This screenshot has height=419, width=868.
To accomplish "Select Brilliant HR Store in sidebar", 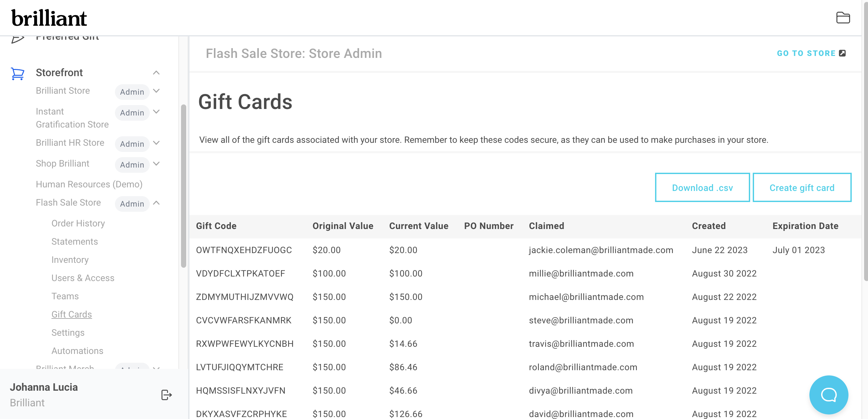I will (70, 143).
